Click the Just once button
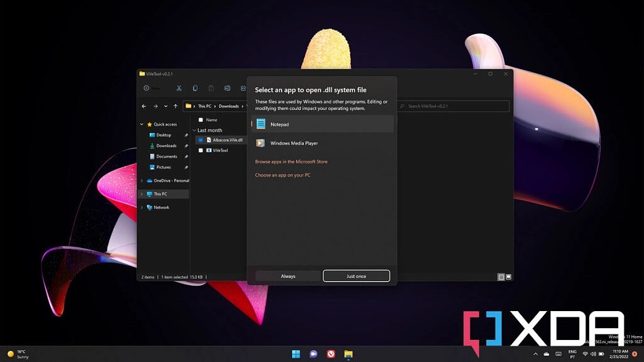 tap(356, 276)
